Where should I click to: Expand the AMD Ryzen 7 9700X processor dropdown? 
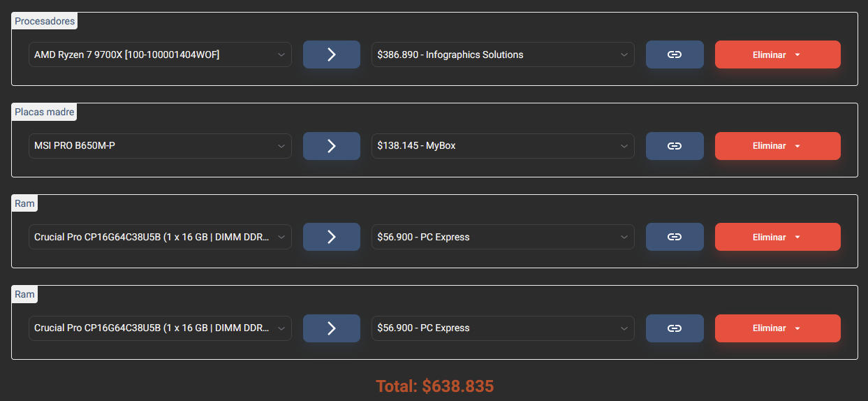pyautogui.click(x=160, y=54)
